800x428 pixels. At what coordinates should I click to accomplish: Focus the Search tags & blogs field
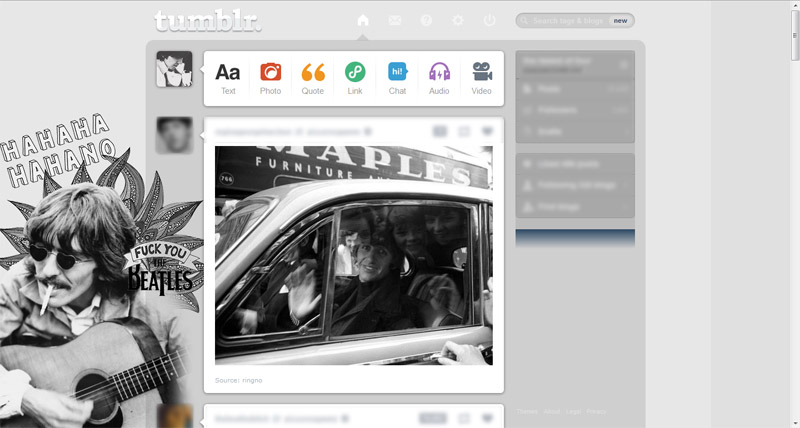575,21
